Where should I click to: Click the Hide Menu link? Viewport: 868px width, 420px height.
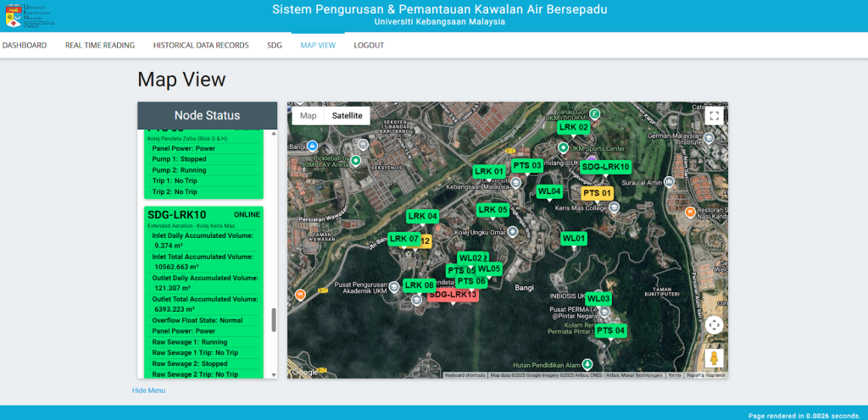point(148,390)
